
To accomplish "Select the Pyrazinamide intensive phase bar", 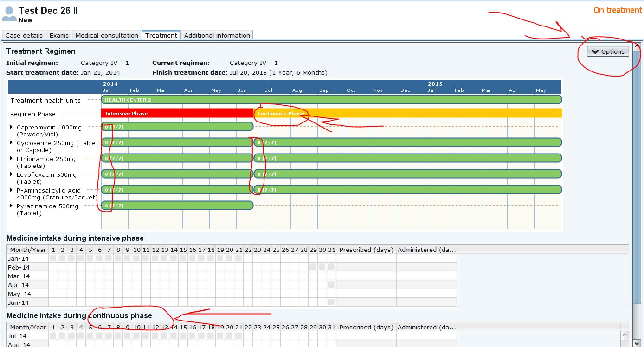I will (x=177, y=206).
